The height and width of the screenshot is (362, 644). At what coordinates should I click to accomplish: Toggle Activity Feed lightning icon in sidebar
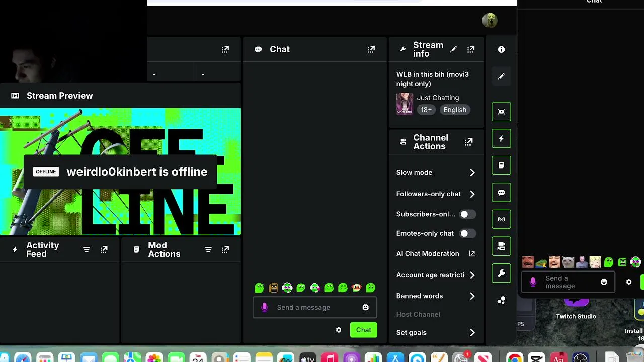pyautogui.click(x=501, y=139)
